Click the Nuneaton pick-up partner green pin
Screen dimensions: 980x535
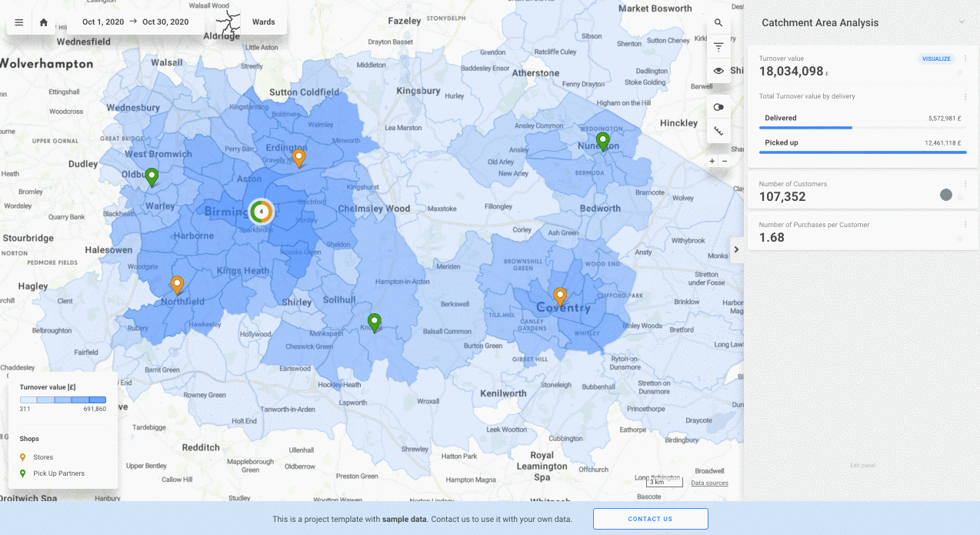point(603,141)
